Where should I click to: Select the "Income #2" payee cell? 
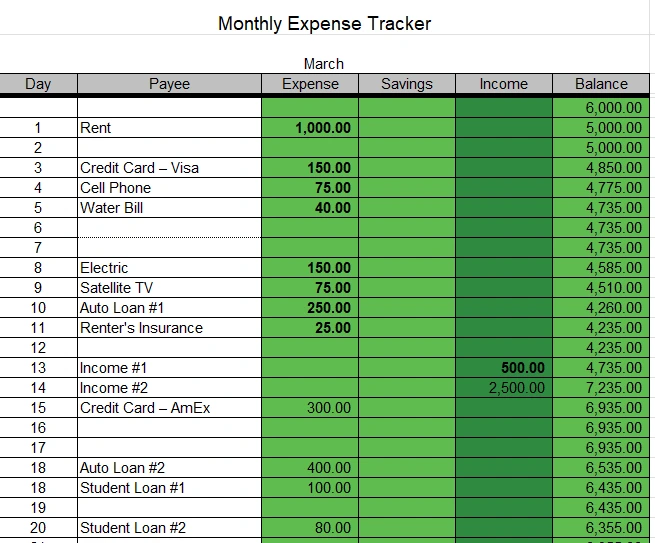click(170, 388)
